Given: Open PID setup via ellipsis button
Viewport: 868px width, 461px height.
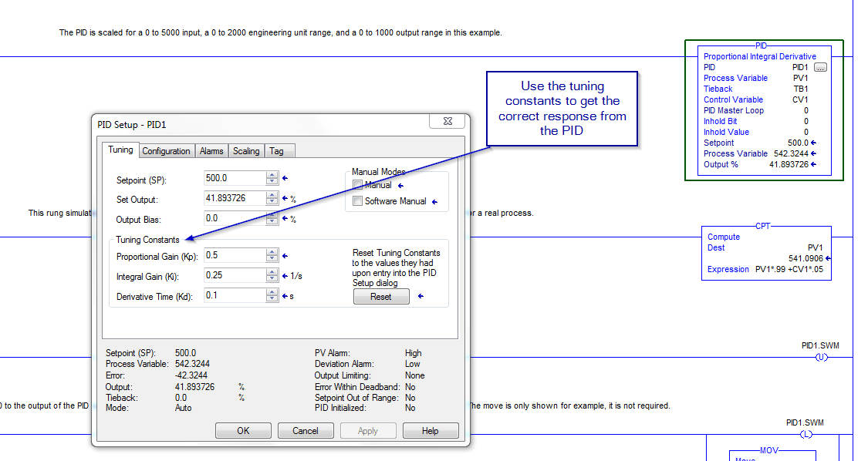Looking at the screenshot, I should [x=820, y=67].
